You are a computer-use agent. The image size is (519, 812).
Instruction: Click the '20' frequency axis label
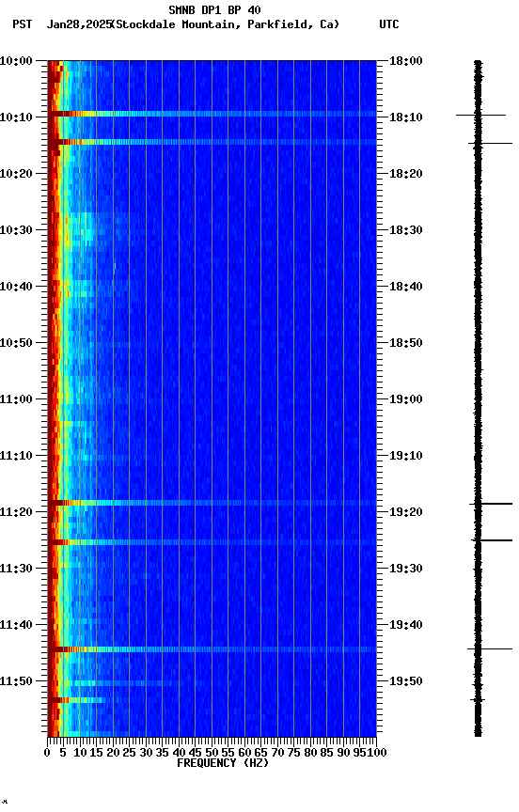[x=113, y=753]
